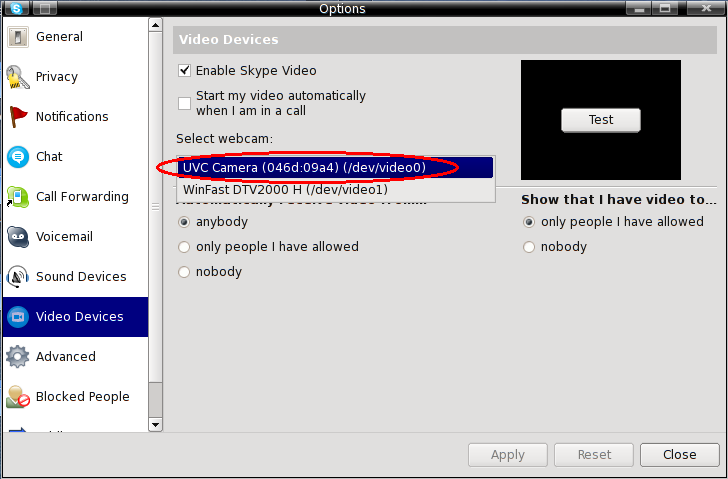Select nobody under Show that I have video
Image resolution: width=728 pixels, height=479 pixels.
coord(529,247)
